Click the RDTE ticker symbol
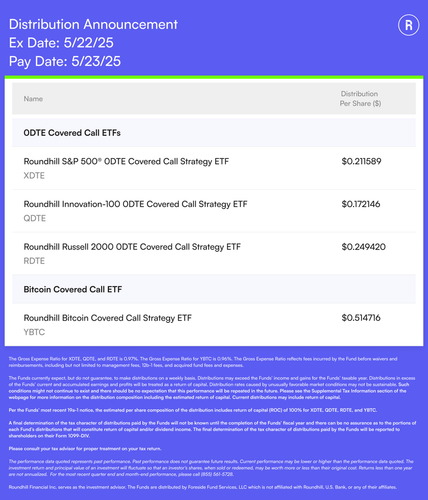Image resolution: width=428 pixels, height=500 pixels. [34, 261]
